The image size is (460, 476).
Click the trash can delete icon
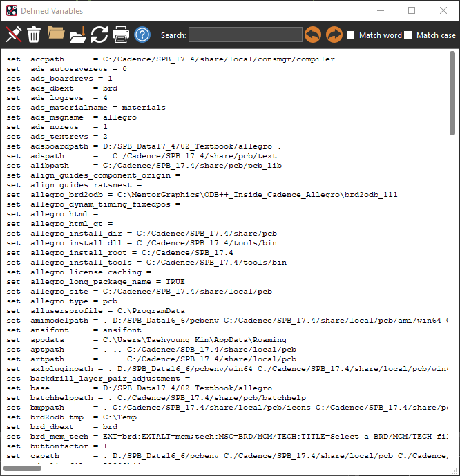coord(34,35)
